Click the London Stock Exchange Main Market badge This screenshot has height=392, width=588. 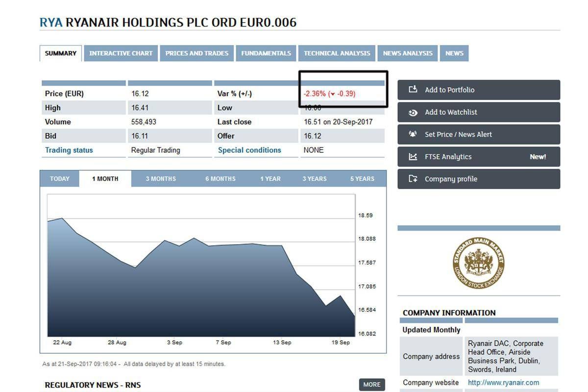click(478, 263)
